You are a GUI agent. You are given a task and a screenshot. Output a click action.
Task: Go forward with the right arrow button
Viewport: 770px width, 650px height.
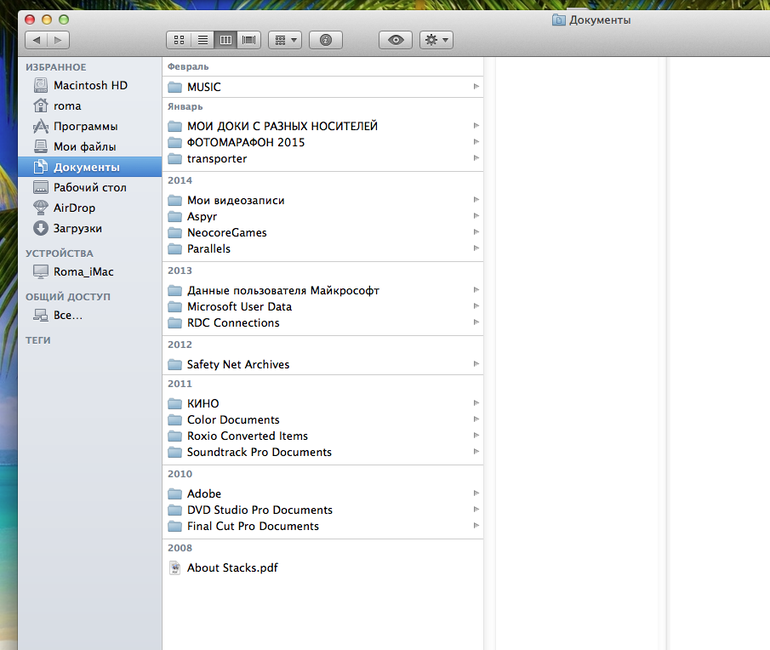pyautogui.click(x=58, y=40)
